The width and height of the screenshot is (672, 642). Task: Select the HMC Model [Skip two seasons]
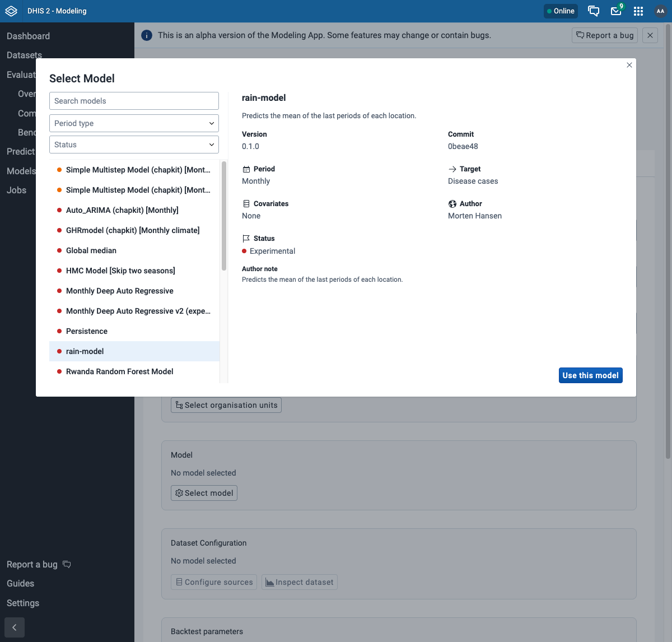134,271
